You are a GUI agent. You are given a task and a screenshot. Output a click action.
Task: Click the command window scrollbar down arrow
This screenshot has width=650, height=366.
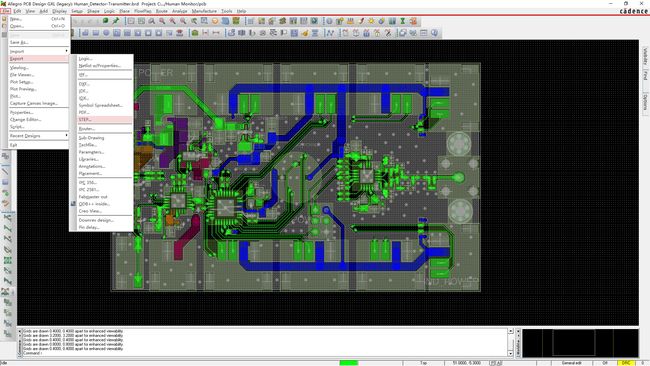click(x=511, y=354)
